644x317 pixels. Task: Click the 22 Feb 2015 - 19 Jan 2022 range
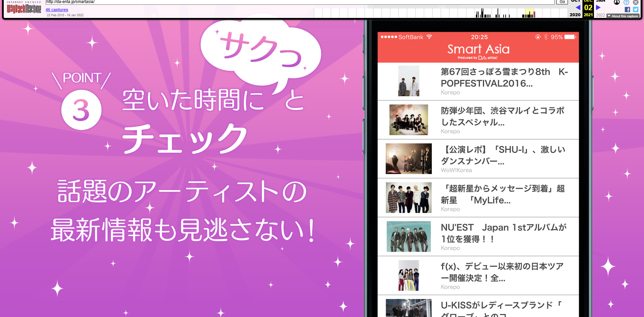[x=65, y=15]
